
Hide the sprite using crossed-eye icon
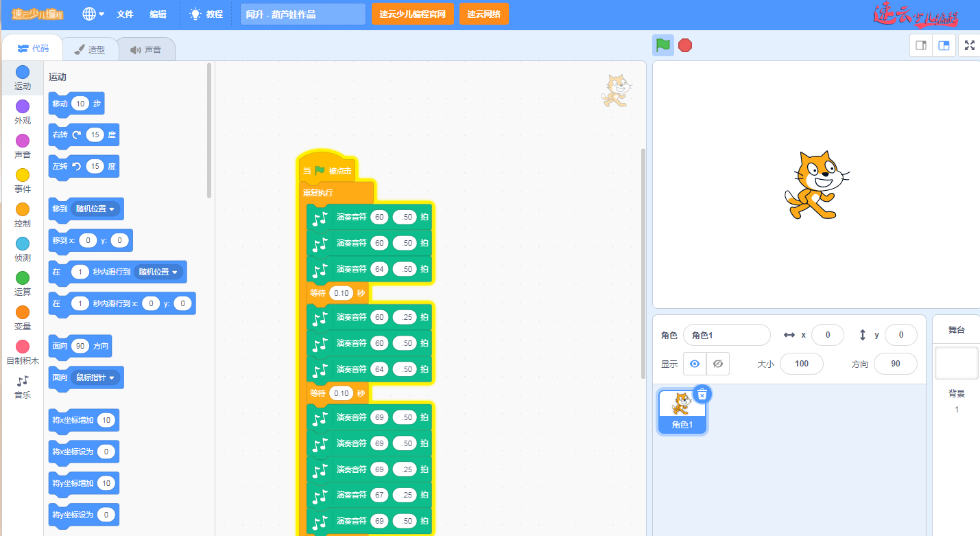click(718, 364)
